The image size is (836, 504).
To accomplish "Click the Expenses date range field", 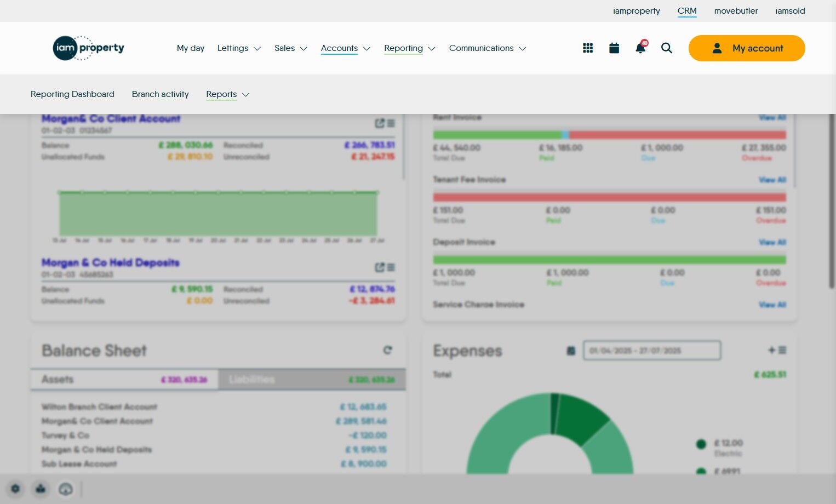I will (652, 351).
